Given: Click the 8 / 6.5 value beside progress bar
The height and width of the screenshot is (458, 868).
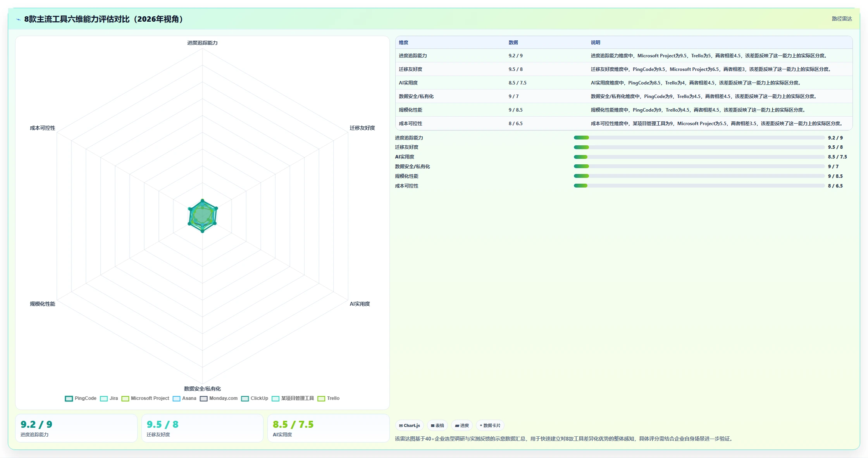Looking at the screenshot, I should point(835,186).
